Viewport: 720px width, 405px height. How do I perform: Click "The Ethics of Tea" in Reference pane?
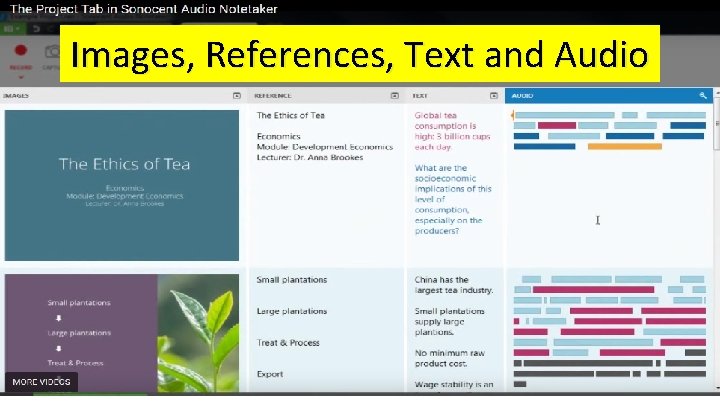291,115
